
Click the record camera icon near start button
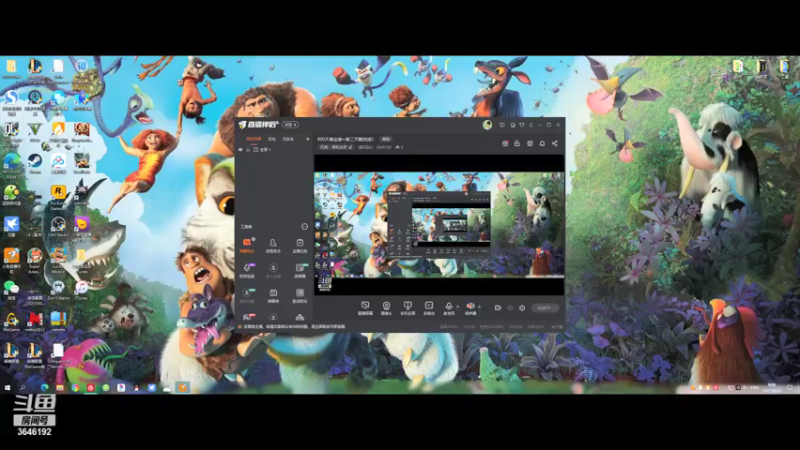[x=498, y=308]
